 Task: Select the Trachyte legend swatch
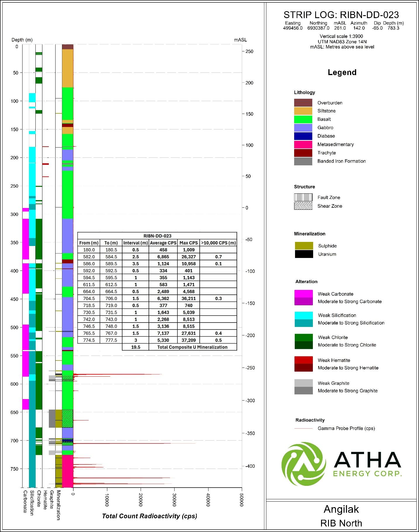[303, 153]
